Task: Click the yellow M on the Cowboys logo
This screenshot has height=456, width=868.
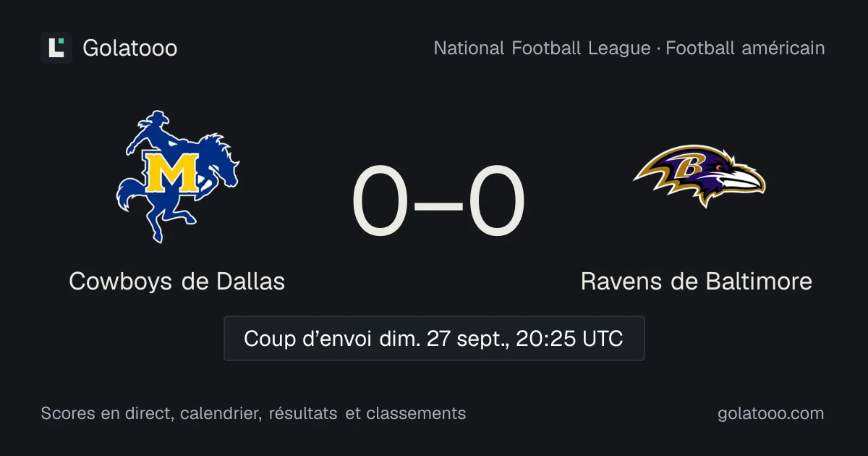Action: (171, 172)
